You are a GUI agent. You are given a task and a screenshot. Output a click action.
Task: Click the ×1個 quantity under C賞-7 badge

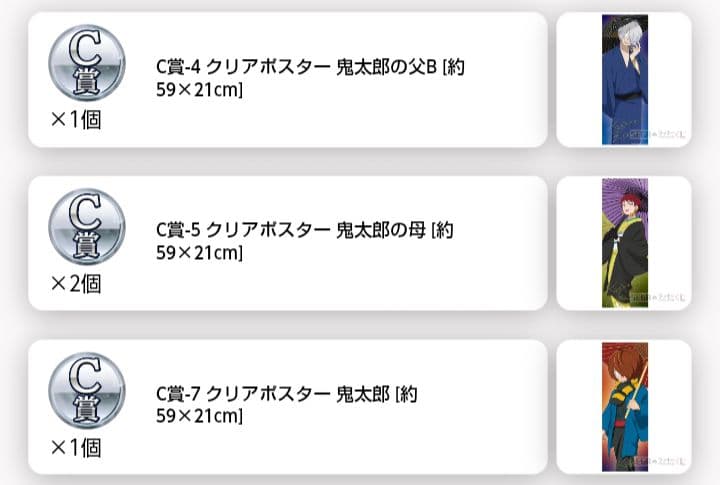(x=76, y=447)
